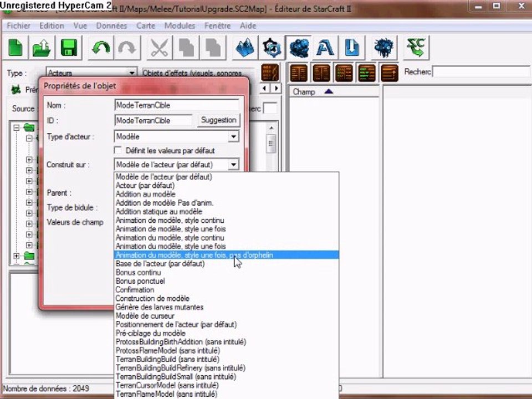Click the orange view icon with green lines
Screen dimensions: 532x399
click(367, 73)
